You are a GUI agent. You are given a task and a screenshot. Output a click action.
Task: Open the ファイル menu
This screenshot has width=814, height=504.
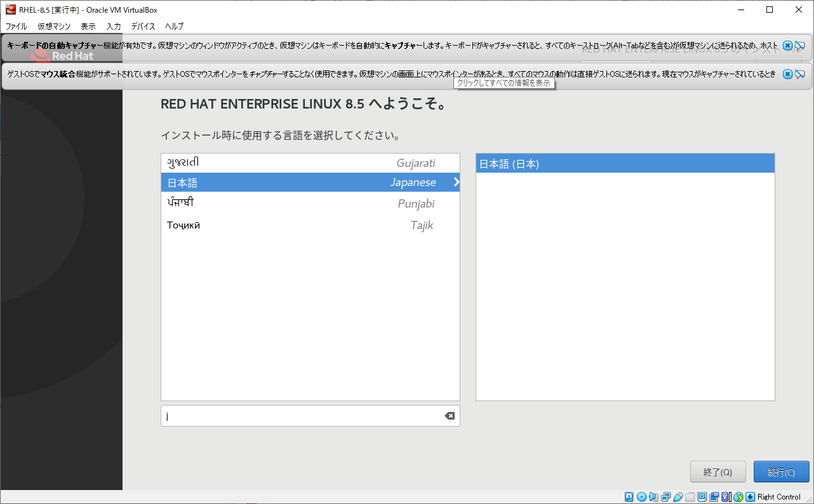[x=17, y=27]
